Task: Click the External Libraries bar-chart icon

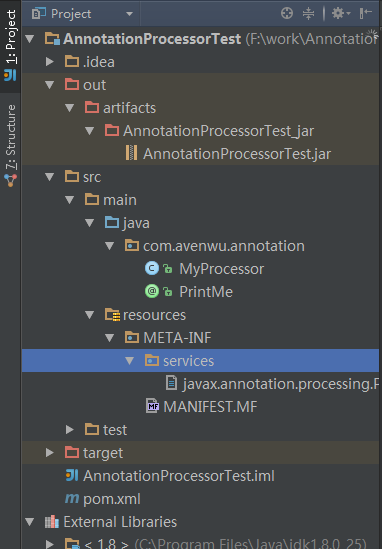Action: point(52,522)
